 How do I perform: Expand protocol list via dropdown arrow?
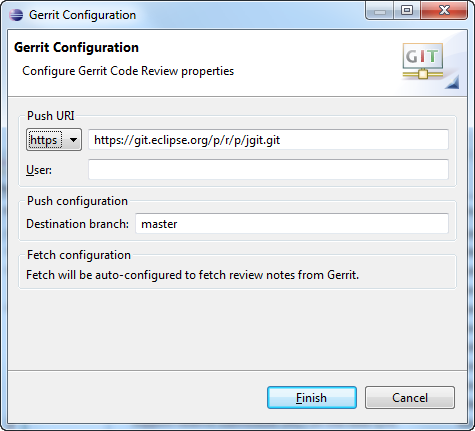pos(73,140)
